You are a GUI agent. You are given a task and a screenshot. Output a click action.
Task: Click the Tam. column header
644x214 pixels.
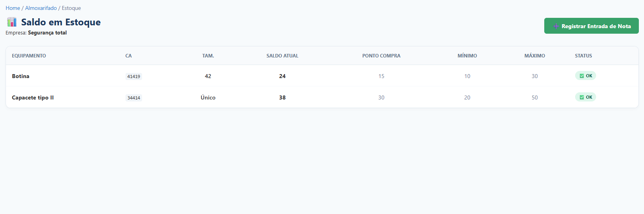pyautogui.click(x=208, y=56)
